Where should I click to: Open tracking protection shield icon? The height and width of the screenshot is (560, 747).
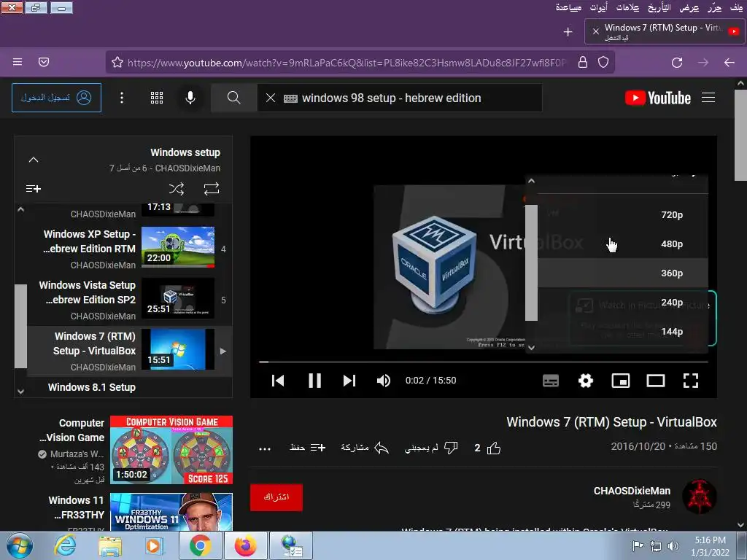point(603,63)
